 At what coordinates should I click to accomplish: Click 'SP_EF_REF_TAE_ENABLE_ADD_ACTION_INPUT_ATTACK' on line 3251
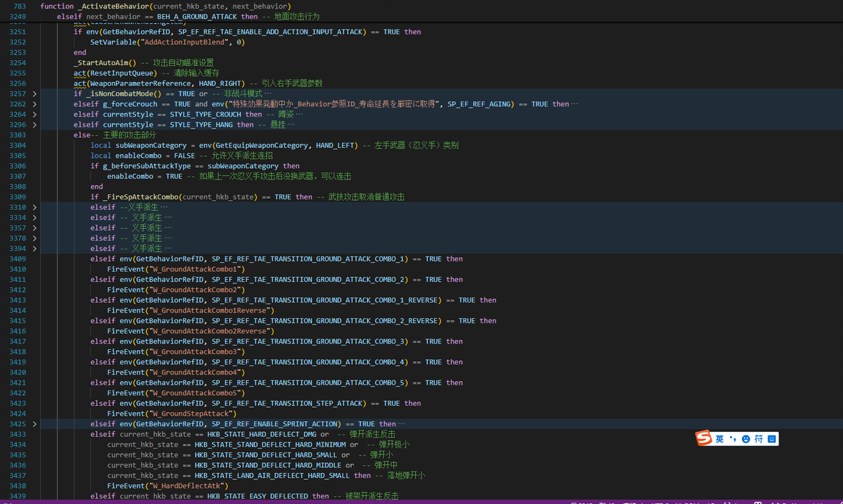point(270,32)
